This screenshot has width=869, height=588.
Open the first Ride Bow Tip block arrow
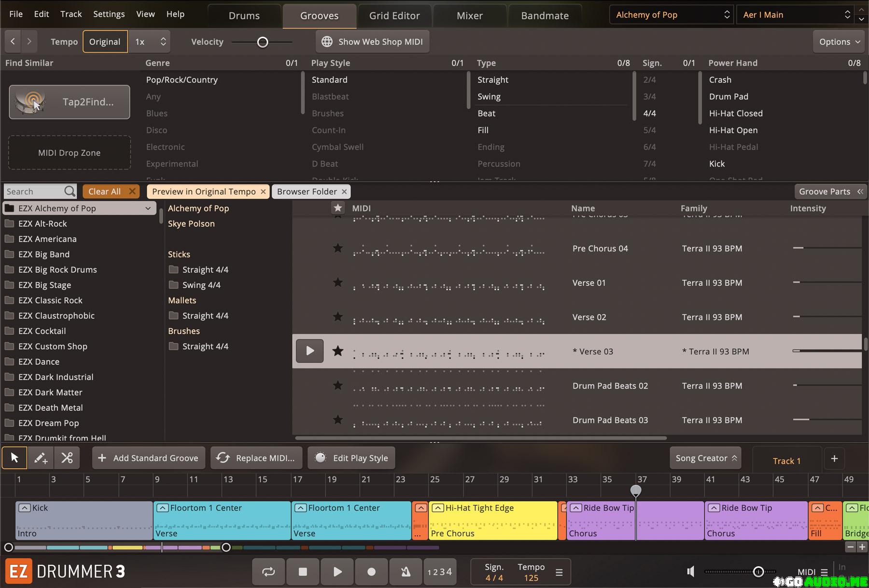(x=576, y=508)
